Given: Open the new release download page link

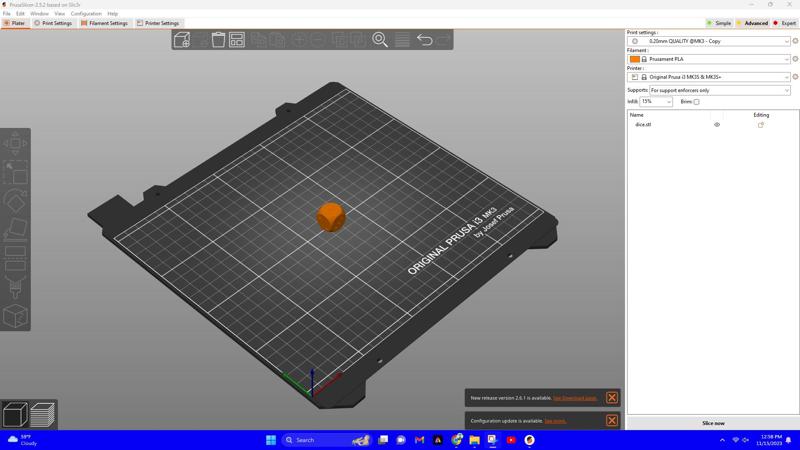Looking at the screenshot, I should [x=574, y=398].
